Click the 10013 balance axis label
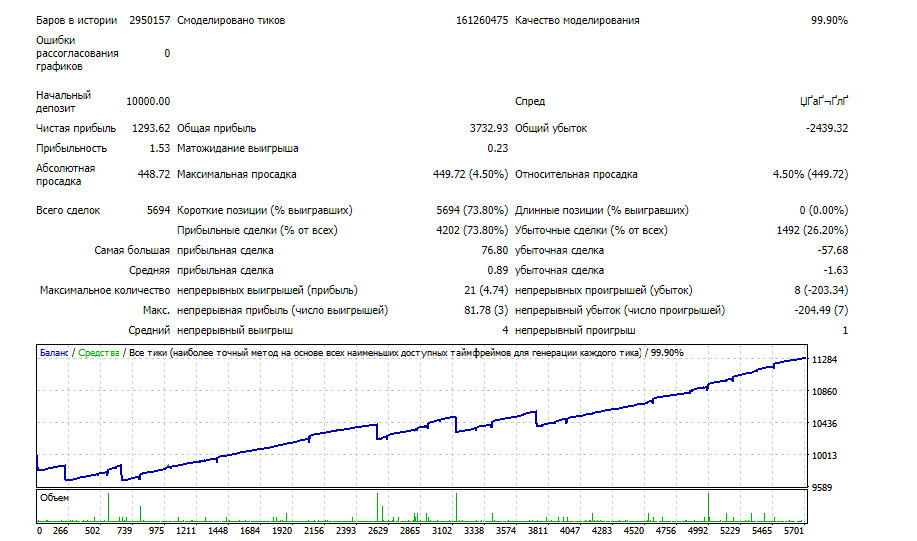The height and width of the screenshot is (541, 917). [825, 456]
